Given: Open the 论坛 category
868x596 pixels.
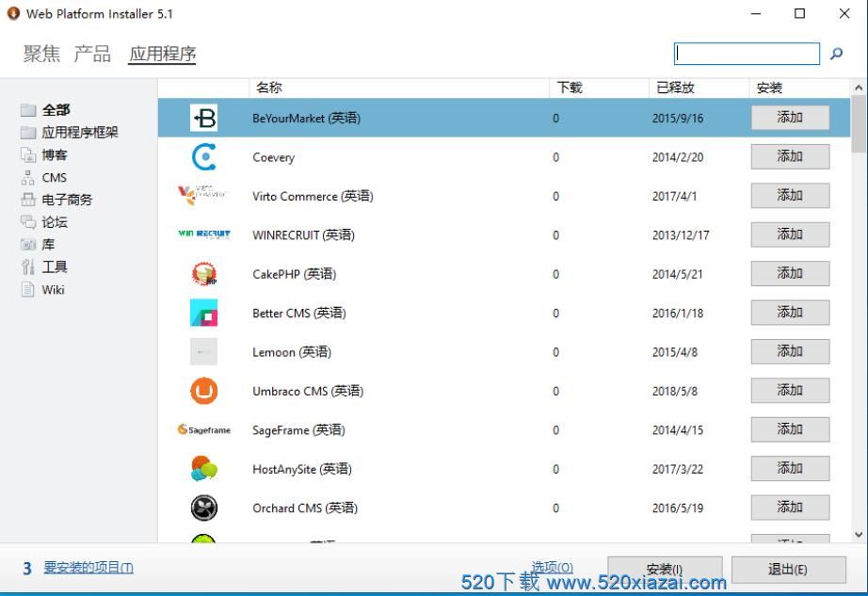Looking at the screenshot, I should [55, 222].
